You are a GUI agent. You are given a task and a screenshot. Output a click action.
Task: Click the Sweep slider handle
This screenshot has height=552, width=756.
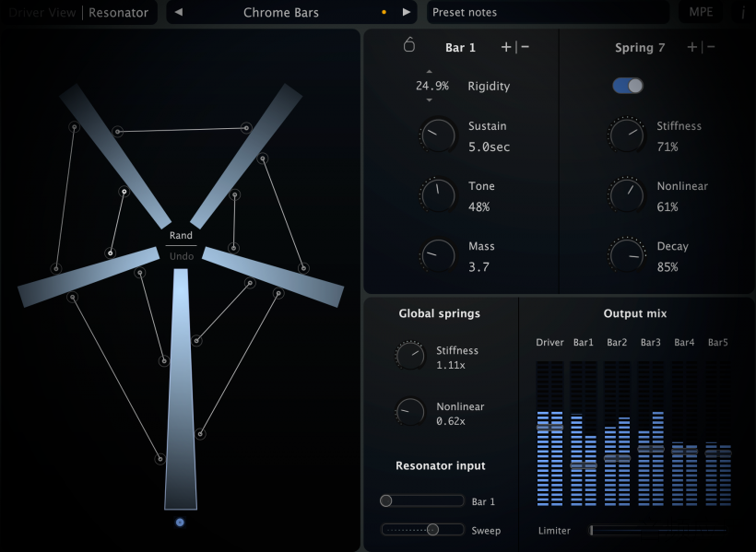click(432, 530)
